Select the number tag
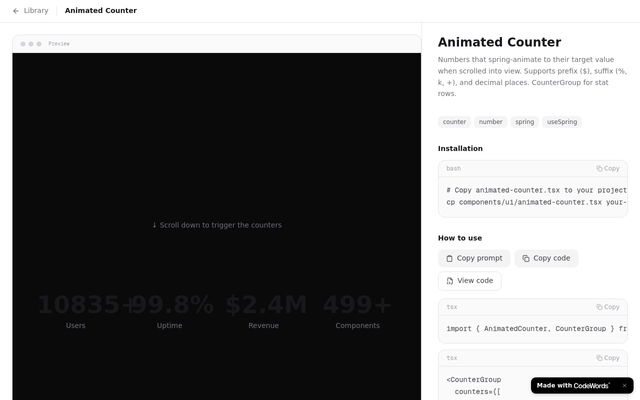This screenshot has width=640, height=400. [490, 122]
